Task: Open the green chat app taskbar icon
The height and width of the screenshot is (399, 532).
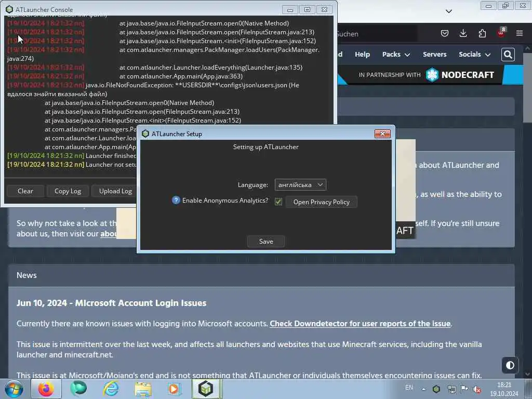Action: pos(78,389)
